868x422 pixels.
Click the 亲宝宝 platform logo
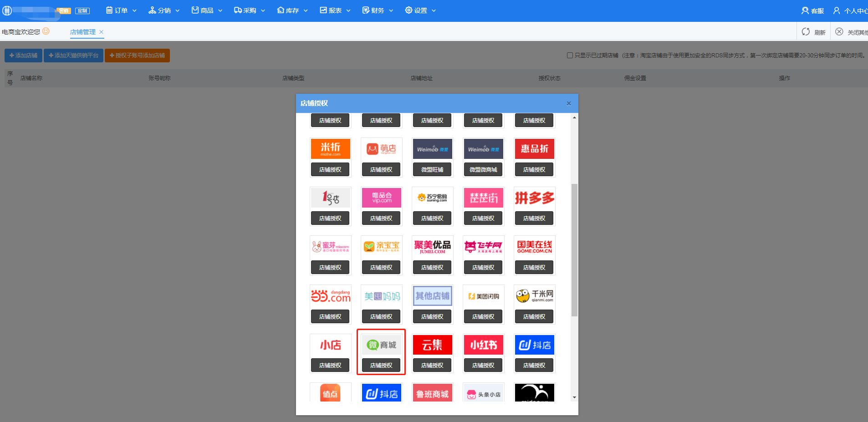pyautogui.click(x=381, y=247)
